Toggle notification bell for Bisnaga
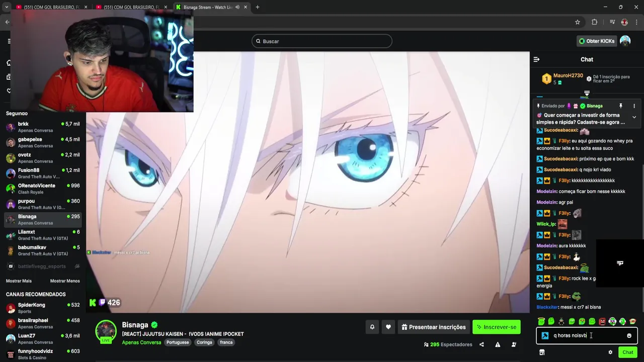The image size is (644, 362). 372,327
